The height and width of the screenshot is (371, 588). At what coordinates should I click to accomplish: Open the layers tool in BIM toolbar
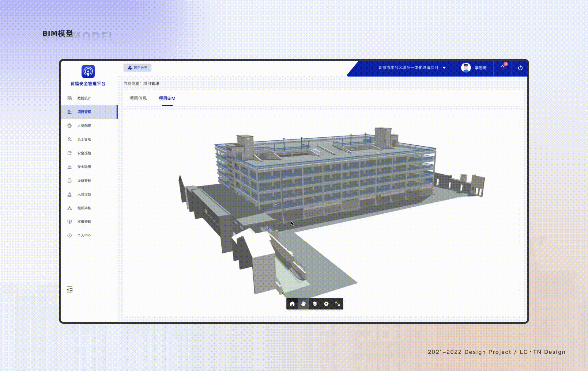pyautogui.click(x=315, y=304)
